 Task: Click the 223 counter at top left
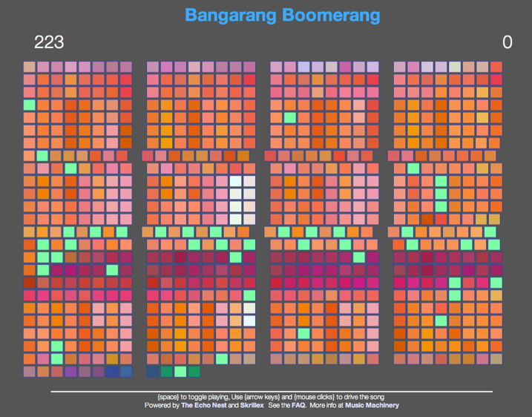point(49,42)
